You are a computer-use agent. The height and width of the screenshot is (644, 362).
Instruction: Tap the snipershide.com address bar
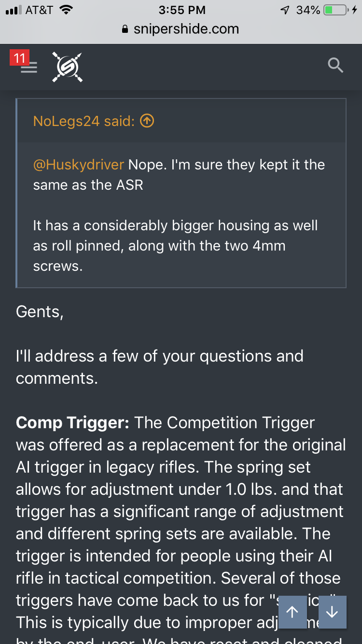181,29
